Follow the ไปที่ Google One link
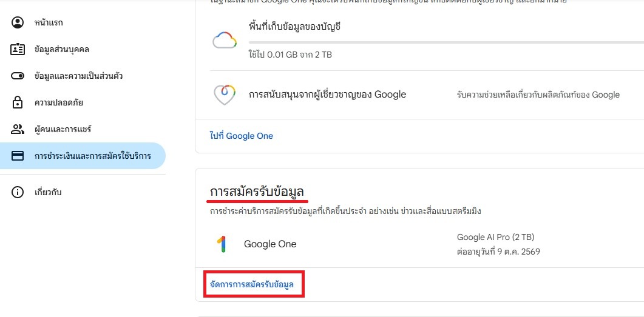 (x=242, y=136)
